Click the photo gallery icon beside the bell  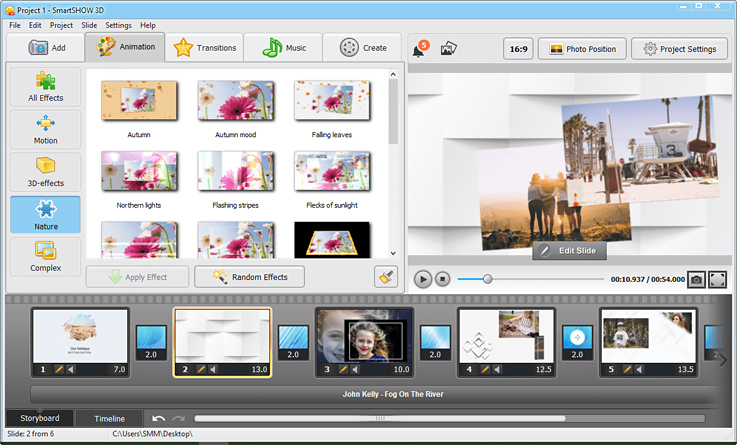click(449, 48)
